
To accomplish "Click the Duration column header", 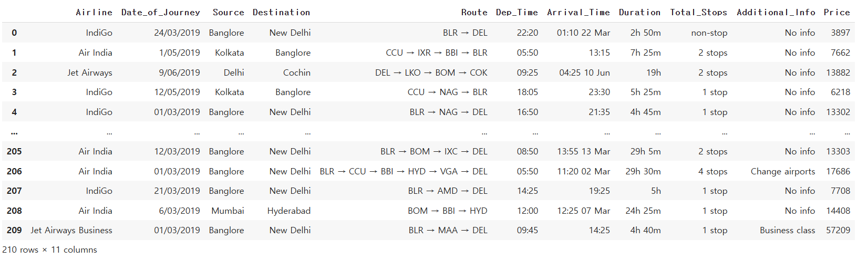I will [x=640, y=12].
